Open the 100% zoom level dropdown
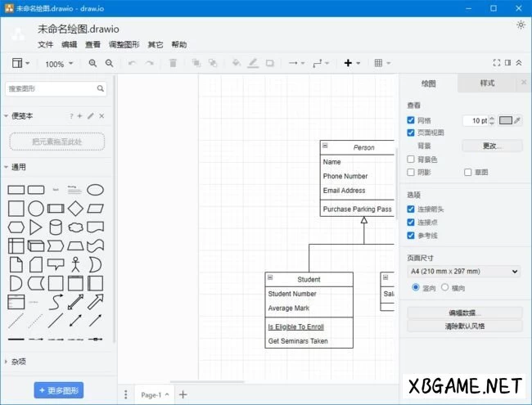The width and height of the screenshot is (532, 405). tap(59, 64)
